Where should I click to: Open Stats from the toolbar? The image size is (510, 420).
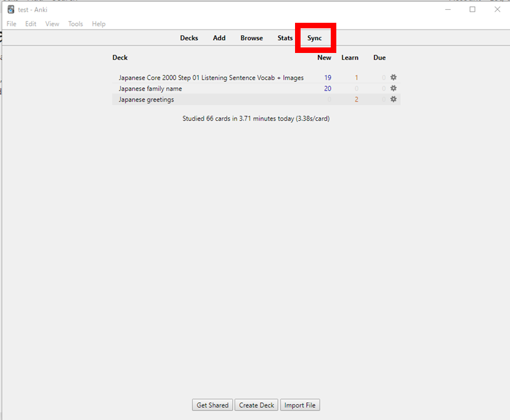tap(285, 38)
